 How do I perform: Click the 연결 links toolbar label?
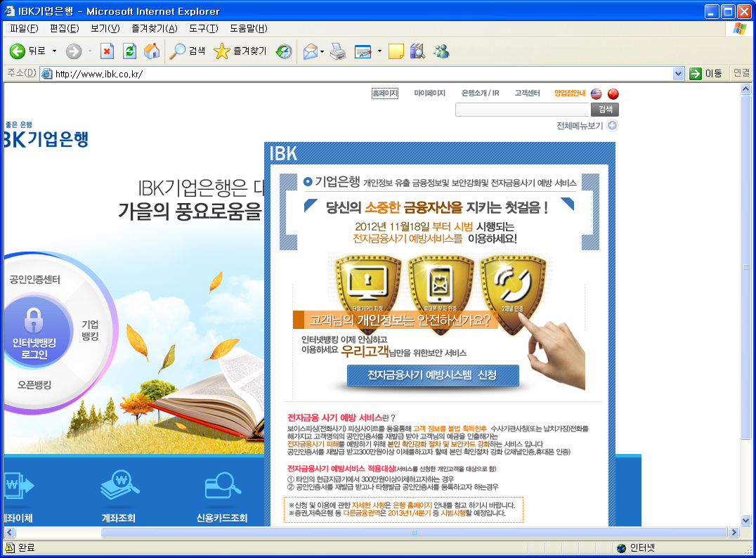(x=741, y=73)
